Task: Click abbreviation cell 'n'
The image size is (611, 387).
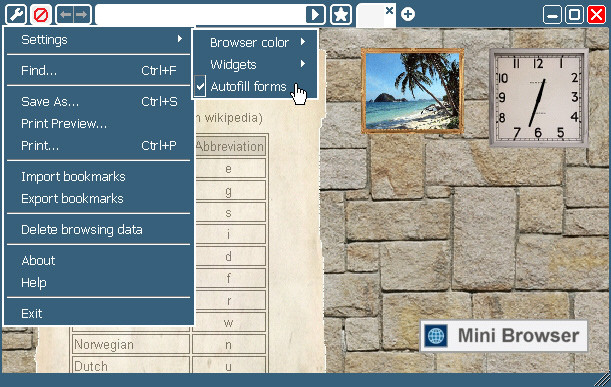Action: point(229,345)
